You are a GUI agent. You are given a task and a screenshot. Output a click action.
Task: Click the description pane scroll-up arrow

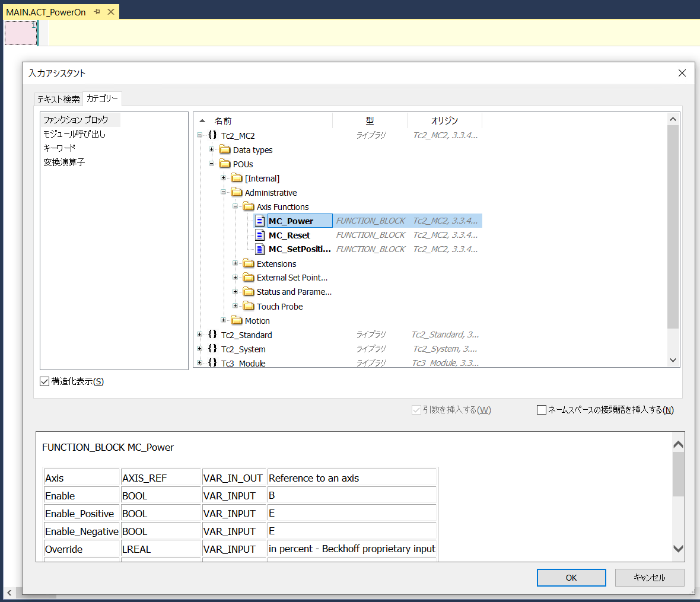(x=678, y=444)
